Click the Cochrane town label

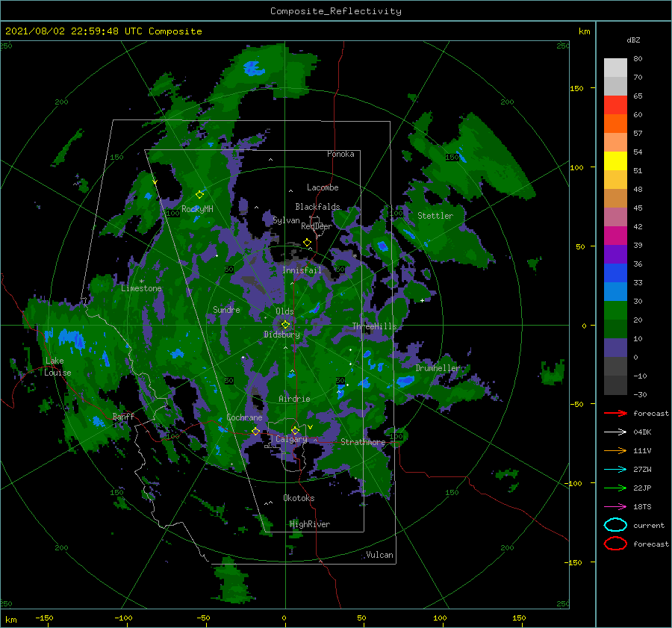pos(244,417)
